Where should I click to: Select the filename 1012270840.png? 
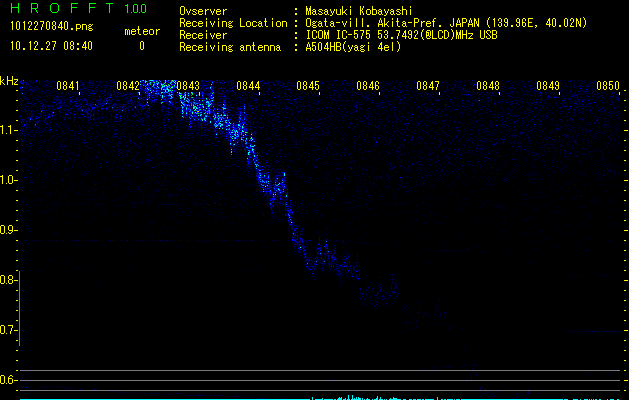click(52, 26)
